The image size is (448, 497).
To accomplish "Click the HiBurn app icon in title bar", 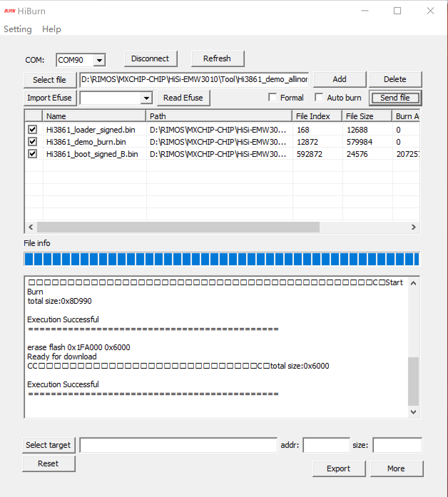I will click(x=10, y=11).
